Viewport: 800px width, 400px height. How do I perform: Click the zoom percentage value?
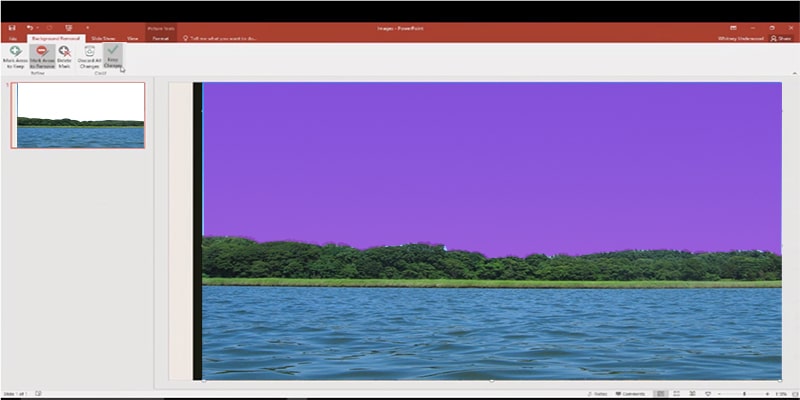(x=783, y=394)
